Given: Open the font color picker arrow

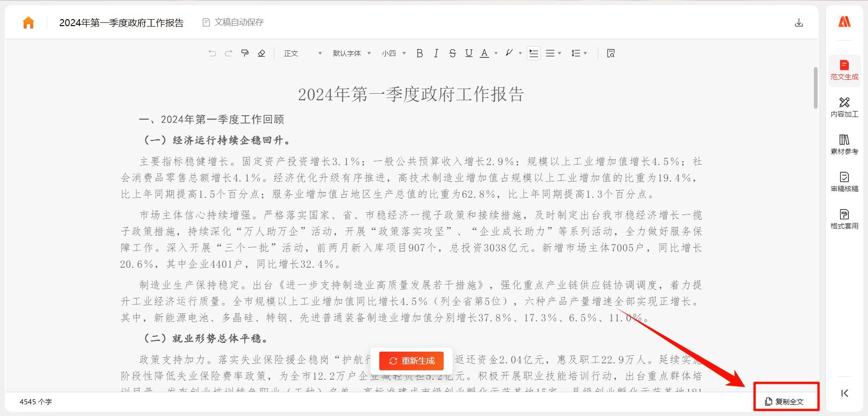Looking at the screenshot, I should (x=496, y=53).
